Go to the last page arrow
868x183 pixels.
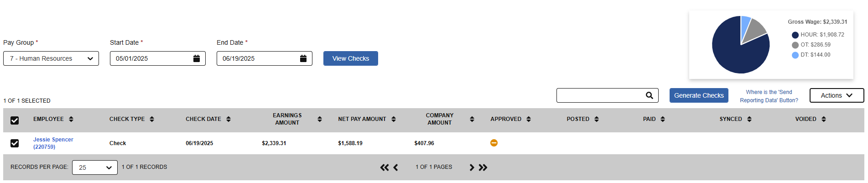(483, 167)
